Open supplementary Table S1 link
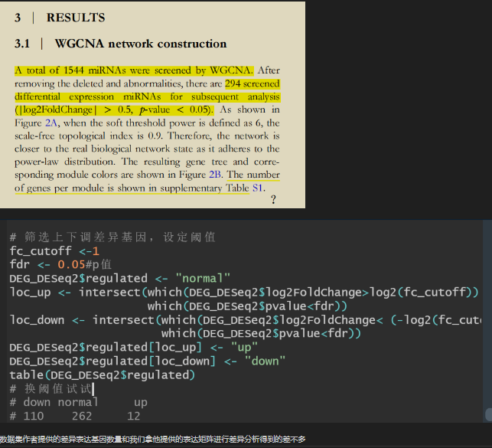This screenshot has width=492, height=448. (257, 188)
